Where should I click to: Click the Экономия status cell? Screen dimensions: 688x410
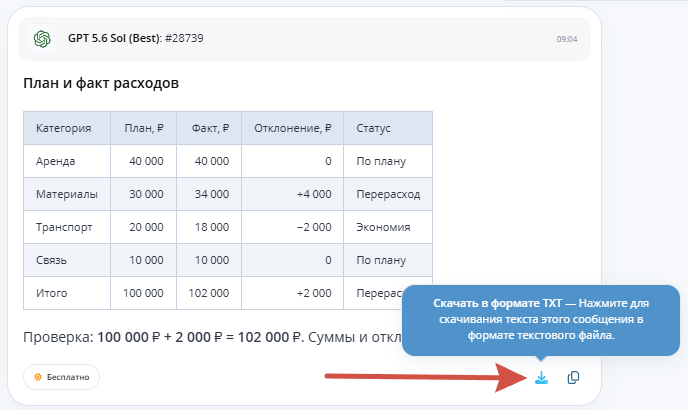pyautogui.click(x=388, y=227)
